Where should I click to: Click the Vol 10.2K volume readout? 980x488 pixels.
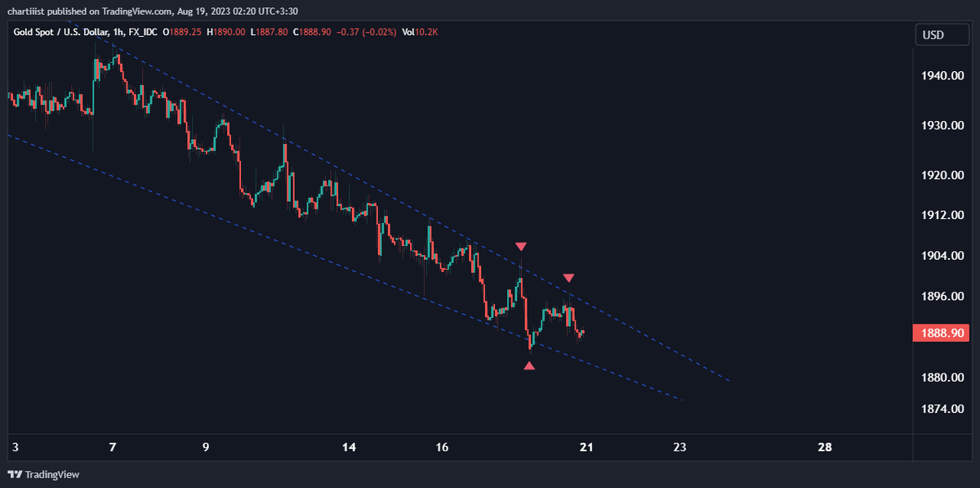(420, 32)
